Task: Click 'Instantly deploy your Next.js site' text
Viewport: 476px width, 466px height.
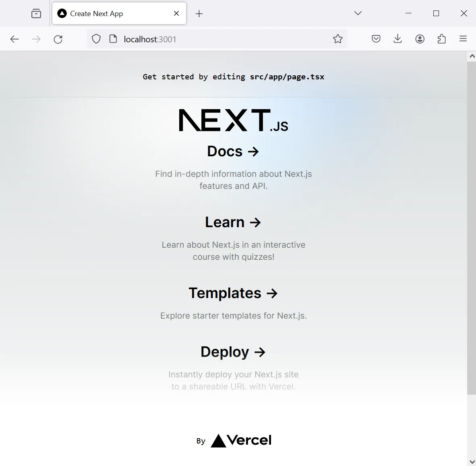Action: [234, 374]
